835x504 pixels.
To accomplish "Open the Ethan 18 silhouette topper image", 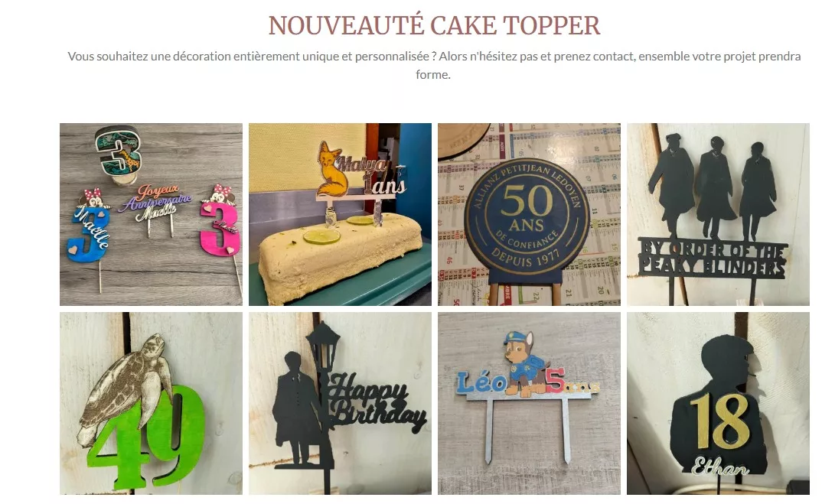I will [718, 403].
